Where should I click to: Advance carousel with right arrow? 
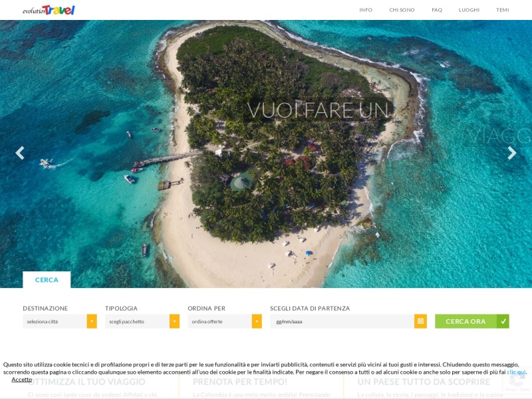point(511,153)
